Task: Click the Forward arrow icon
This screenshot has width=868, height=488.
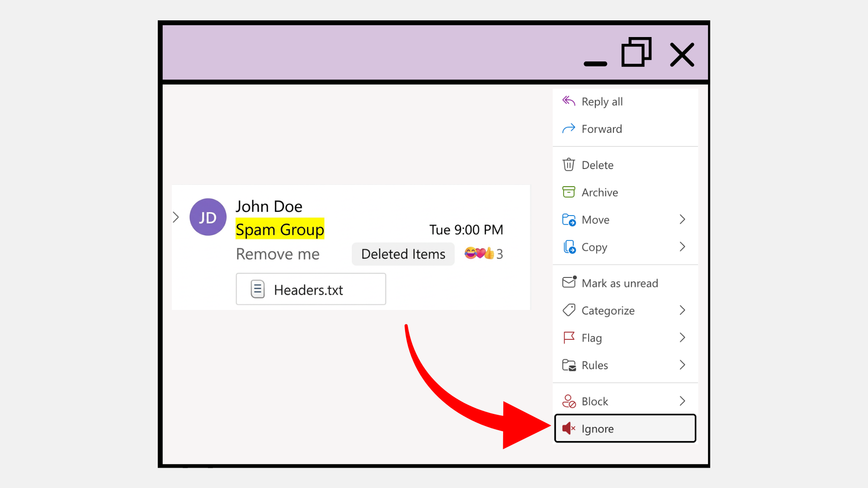Action: [x=568, y=129]
